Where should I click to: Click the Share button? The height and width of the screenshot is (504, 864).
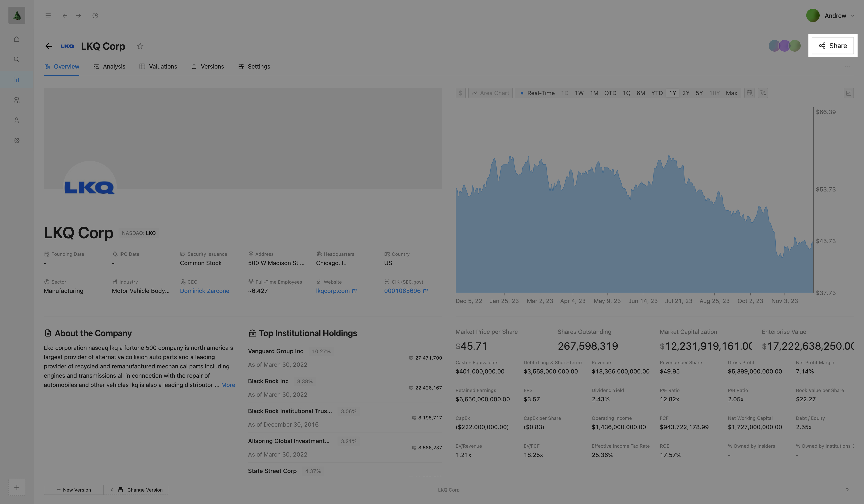[x=832, y=46]
